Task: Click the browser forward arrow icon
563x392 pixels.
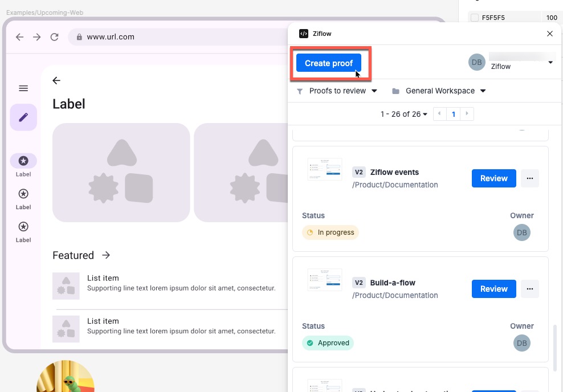Action: (x=37, y=37)
